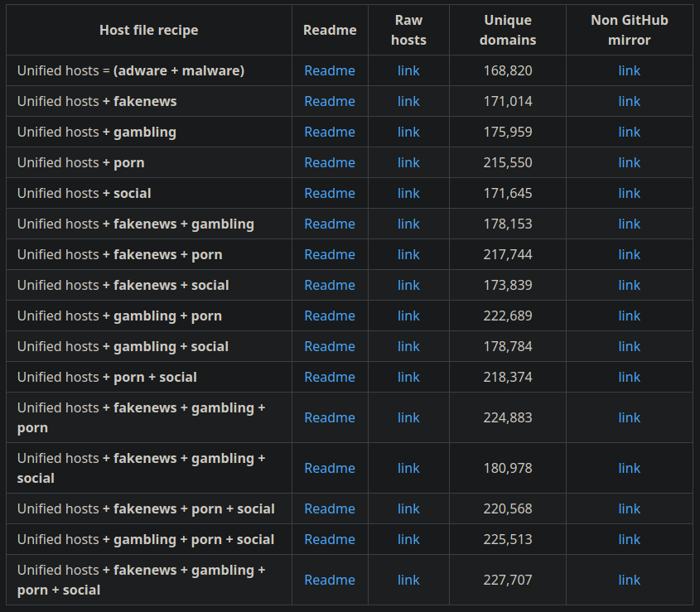Open mirror link for fakenews + gambling row
This screenshot has width=700, height=612.
pyautogui.click(x=629, y=224)
